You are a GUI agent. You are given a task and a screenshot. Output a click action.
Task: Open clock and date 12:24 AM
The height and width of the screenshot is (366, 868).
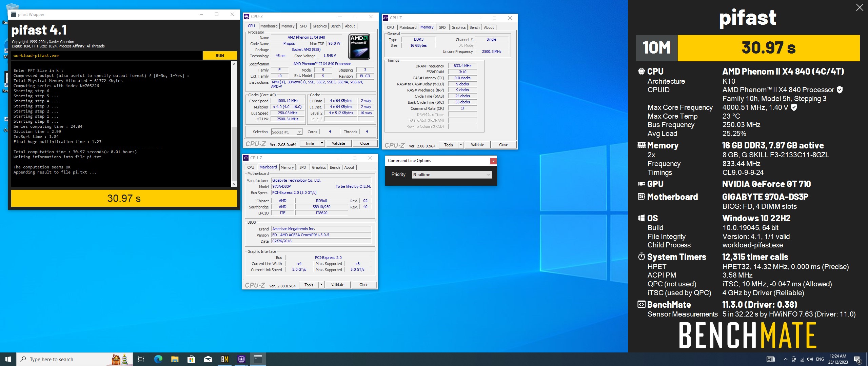(838, 359)
